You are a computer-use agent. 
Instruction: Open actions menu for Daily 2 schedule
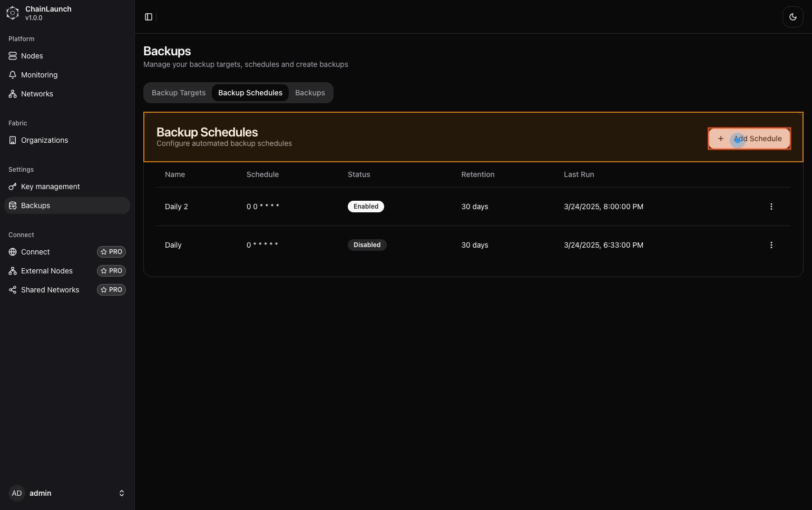(x=771, y=207)
